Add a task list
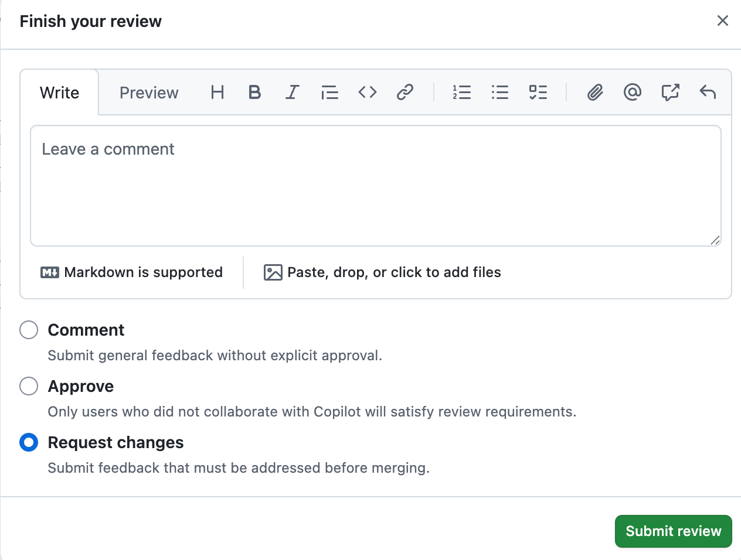 point(538,93)
